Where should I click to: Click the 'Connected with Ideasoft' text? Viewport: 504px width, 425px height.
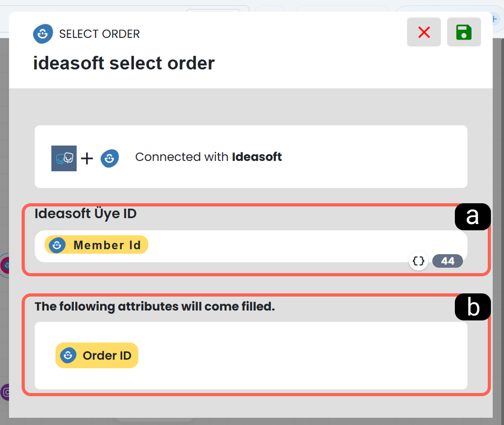208,157
